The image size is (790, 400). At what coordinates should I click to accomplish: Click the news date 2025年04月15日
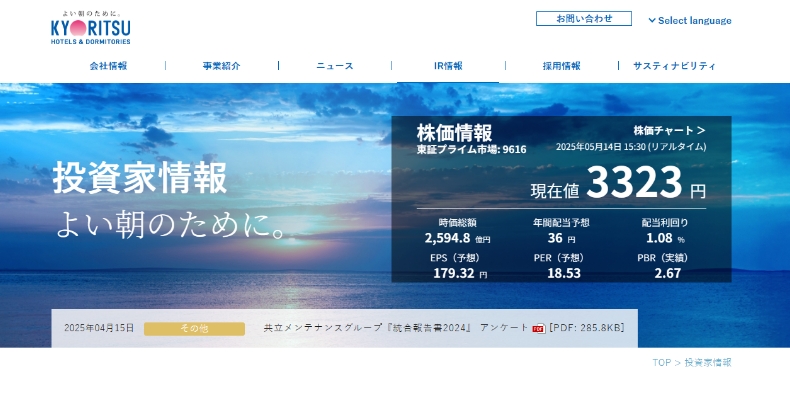tap(99, 328)
